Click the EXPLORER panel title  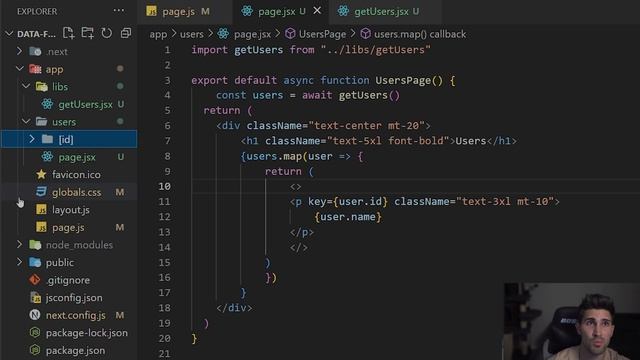pos(37,11)
